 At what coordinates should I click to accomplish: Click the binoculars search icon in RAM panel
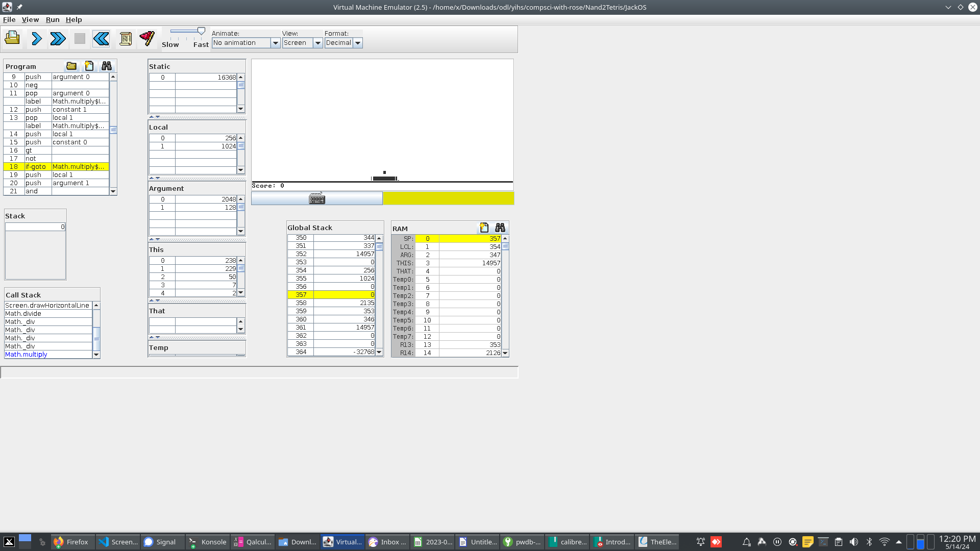500,228
